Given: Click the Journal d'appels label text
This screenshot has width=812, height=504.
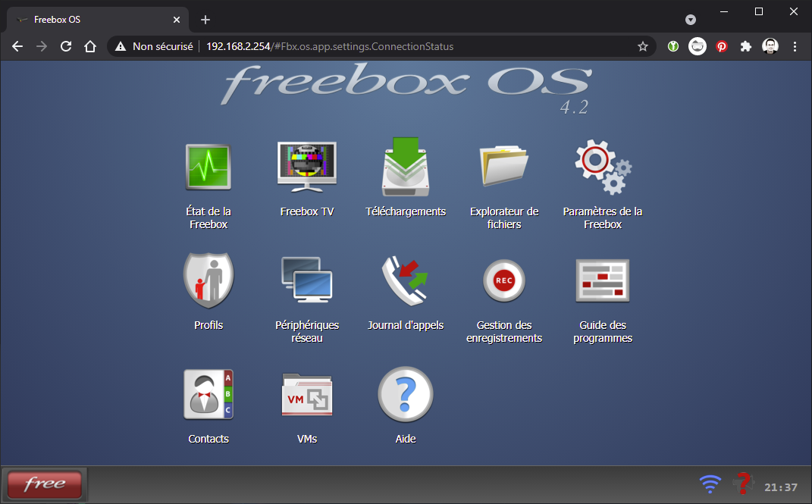Looking at the screenshot, I should 406,325.
